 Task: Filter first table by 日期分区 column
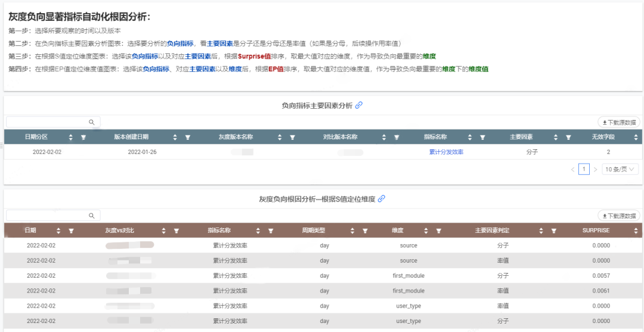coord(83,137)
